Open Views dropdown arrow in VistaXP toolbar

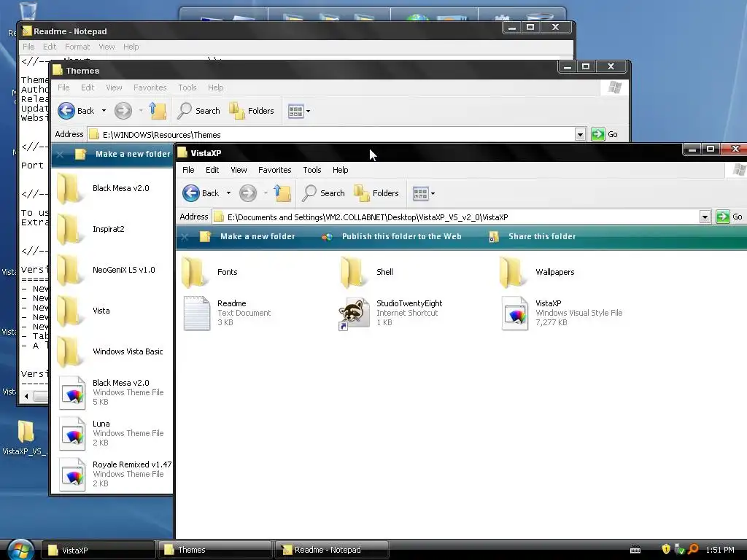click(433, 194)
